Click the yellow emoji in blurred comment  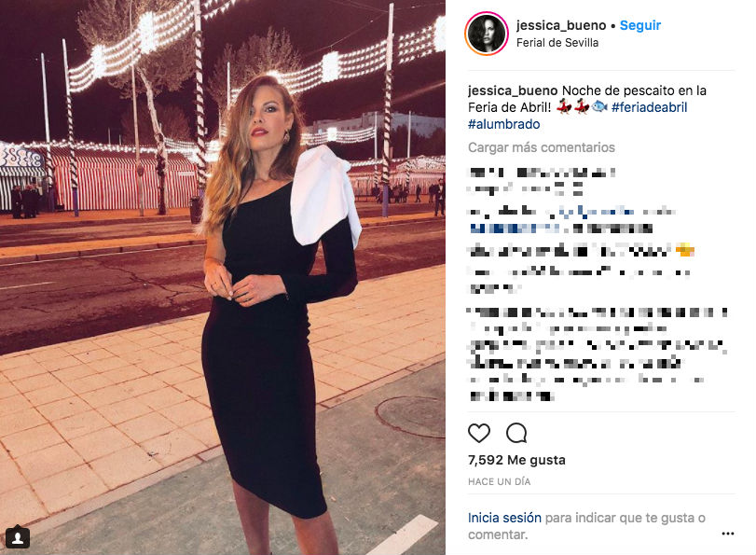point(684,251)
